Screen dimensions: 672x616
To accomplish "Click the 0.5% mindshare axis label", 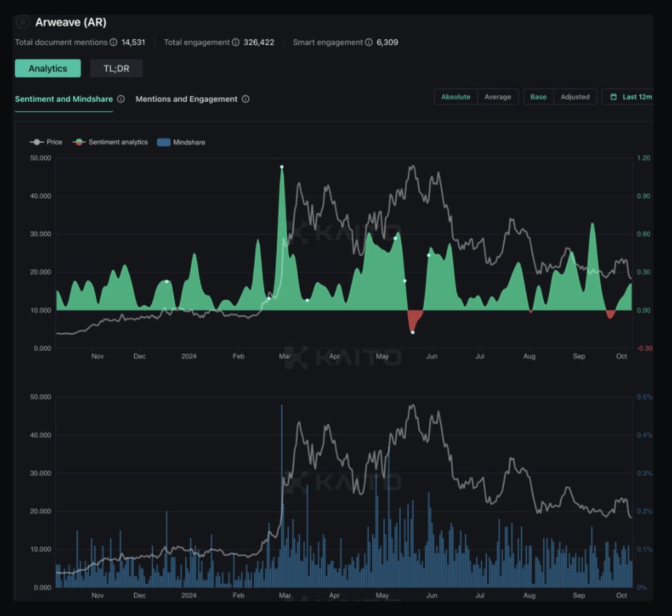I will point(644,397).
